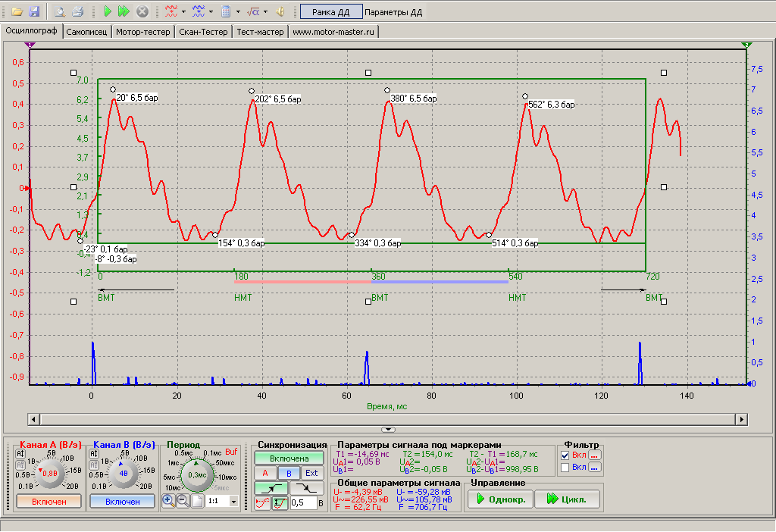Switch to the Самописец tab
776x532 pixels.
[86, 32]
